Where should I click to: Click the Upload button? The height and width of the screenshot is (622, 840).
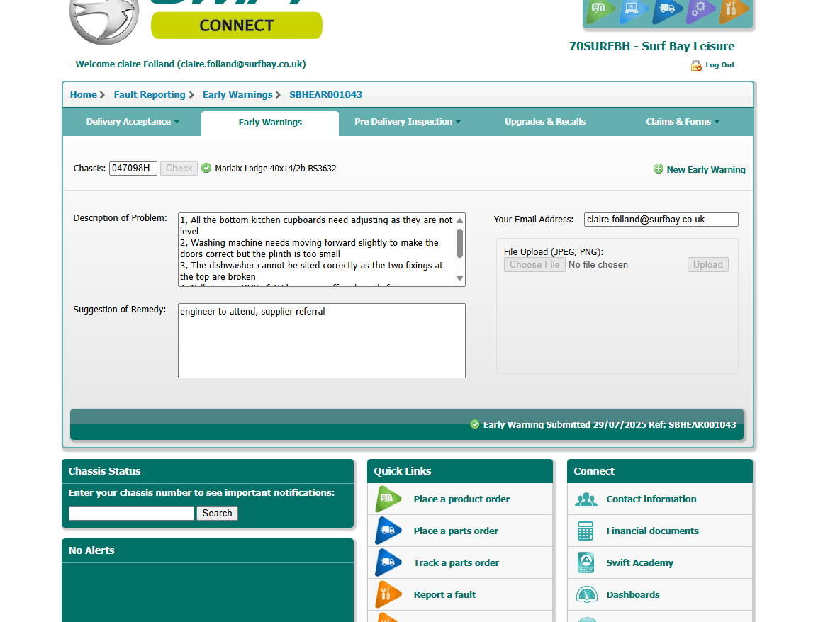[707, 264]
